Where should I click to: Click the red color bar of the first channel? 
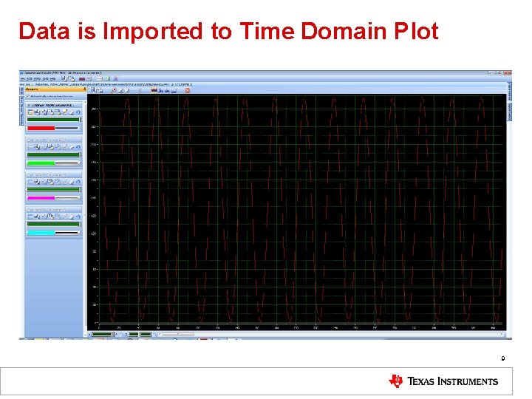(41, 129)
